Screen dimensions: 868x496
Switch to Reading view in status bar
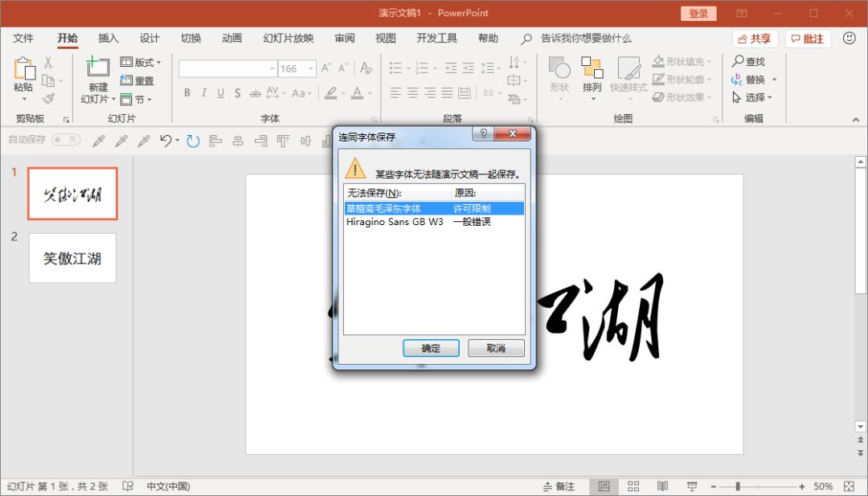point(662,486)
